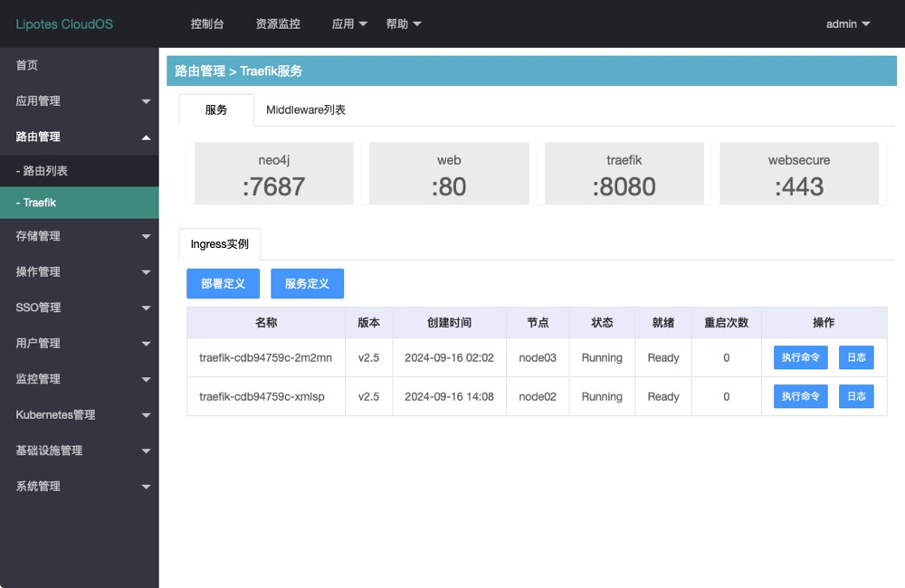Screen dimensions: 905x588
Task: Open the 控制台 menu item
Action: [207, 24]
